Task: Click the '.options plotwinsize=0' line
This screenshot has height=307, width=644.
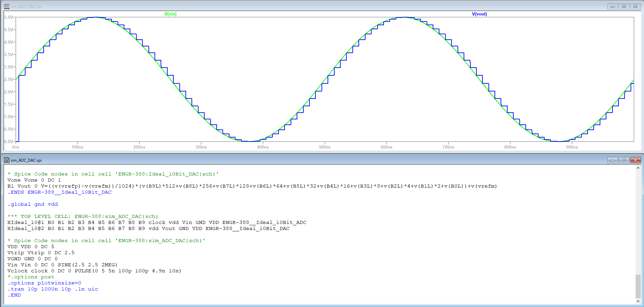Action: click(44, 283)
